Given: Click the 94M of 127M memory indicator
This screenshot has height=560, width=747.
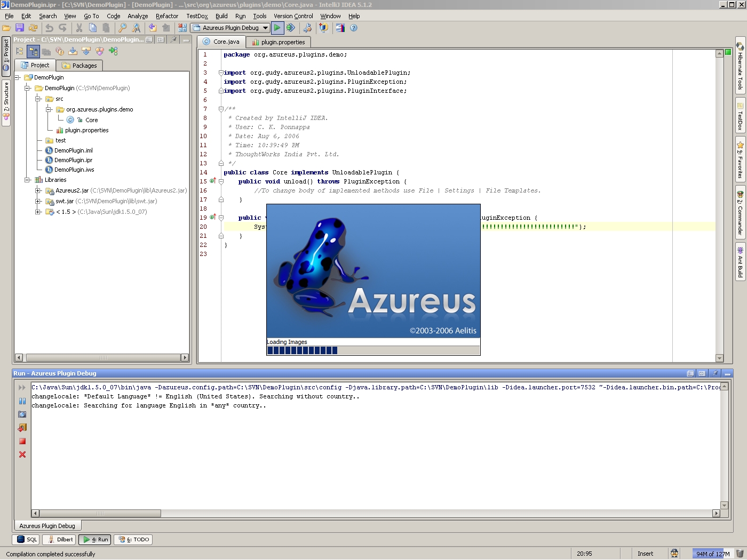Looking at the screenshot, I should pos(713,554).
